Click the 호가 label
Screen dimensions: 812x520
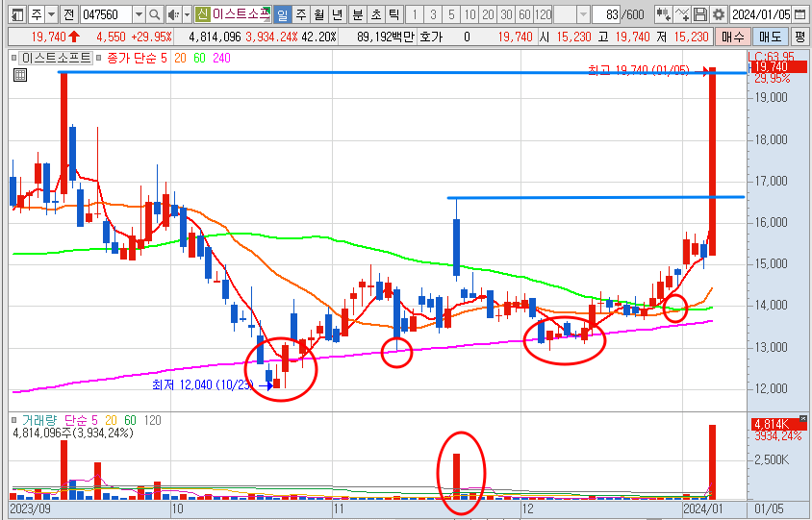(431, 37)
